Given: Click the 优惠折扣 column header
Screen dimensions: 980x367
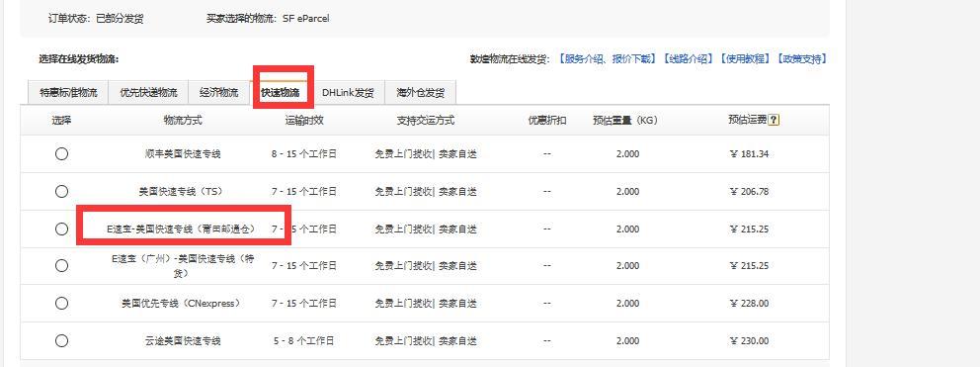Looking at the screenshot, I should coord(547,121).
